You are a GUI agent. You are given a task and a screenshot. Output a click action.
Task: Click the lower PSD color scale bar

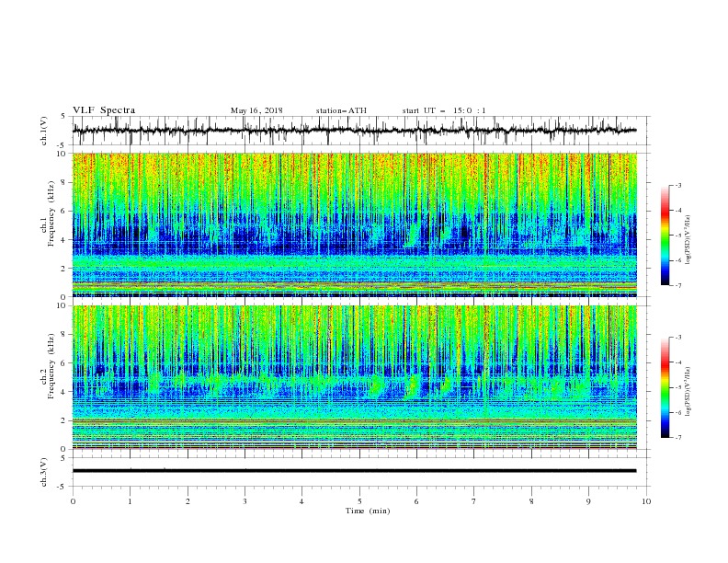pos(665,387)
